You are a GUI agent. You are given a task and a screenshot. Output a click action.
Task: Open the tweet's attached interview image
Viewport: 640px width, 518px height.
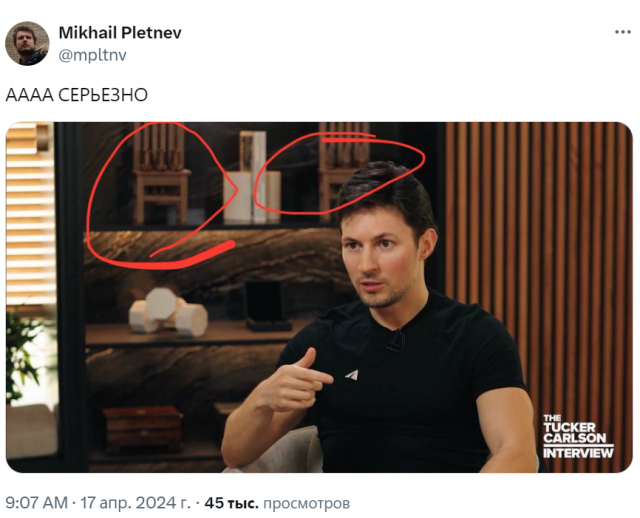pyautogui.click(x=319, y=297)
